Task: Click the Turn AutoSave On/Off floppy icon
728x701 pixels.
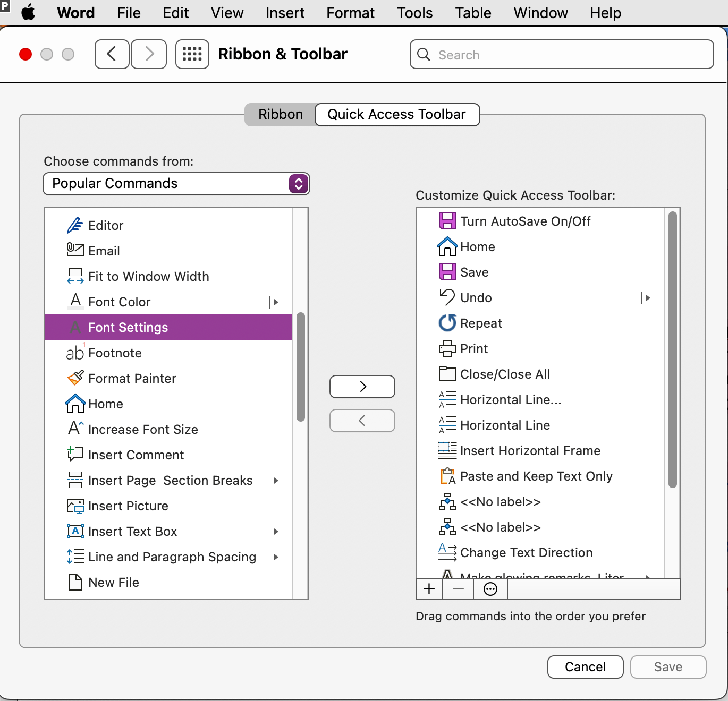Action: tap(447, 221)
